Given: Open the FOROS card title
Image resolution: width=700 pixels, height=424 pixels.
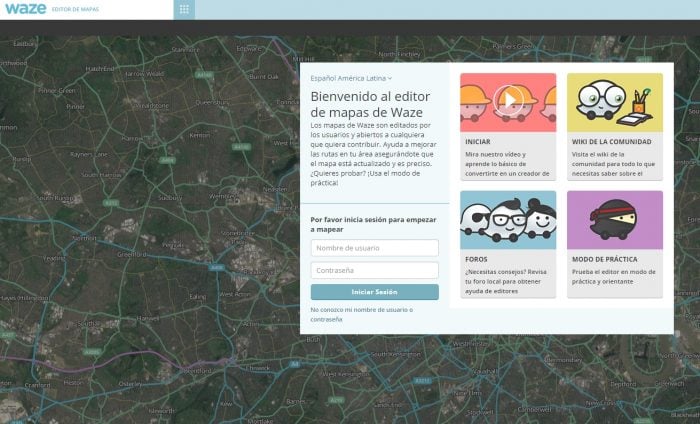Looking at the screenshot, I should 476,259.
